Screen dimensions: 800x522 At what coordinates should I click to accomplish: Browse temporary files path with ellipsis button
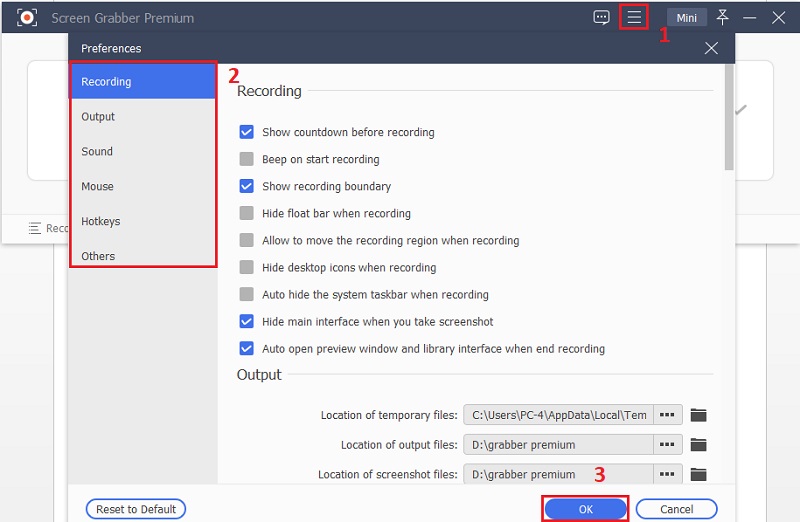[667, 415]
